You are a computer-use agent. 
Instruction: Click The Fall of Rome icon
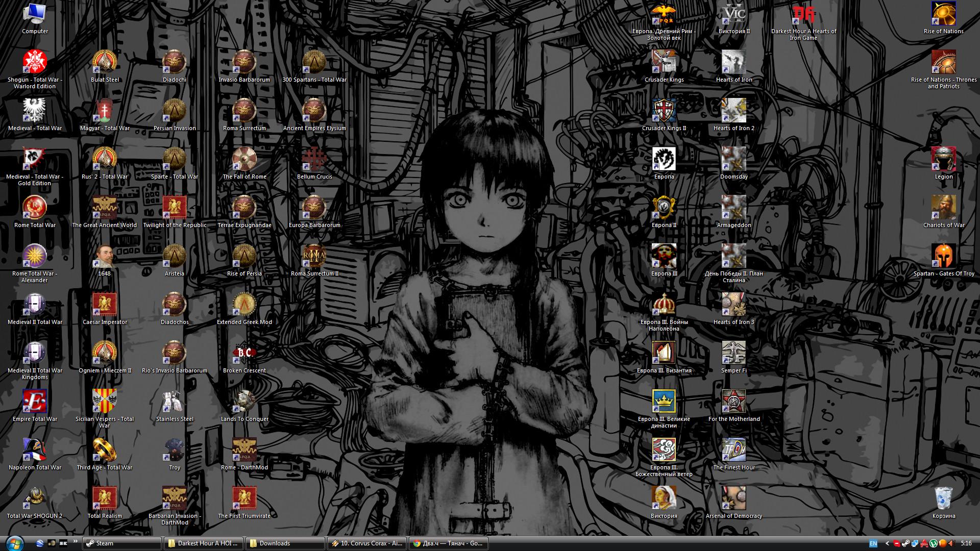point(244,163)
